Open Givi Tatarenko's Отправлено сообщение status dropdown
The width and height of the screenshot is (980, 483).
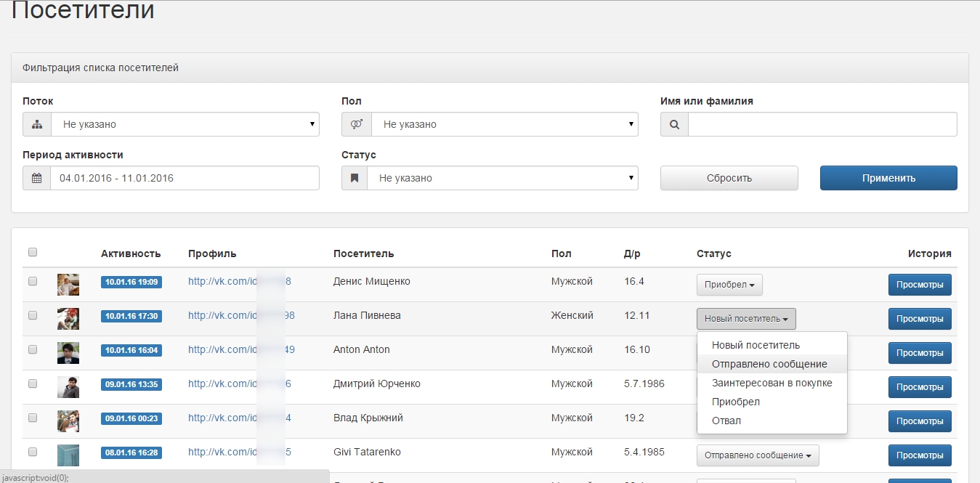[x=758, y=455]
